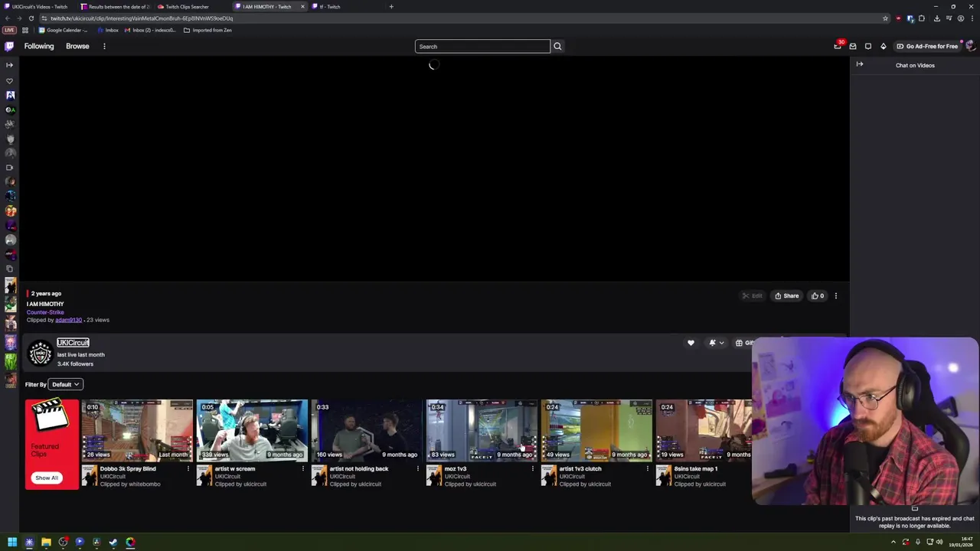
Task: Open a new browser tab
Action: pyautogui.click(x=391, y=7)
